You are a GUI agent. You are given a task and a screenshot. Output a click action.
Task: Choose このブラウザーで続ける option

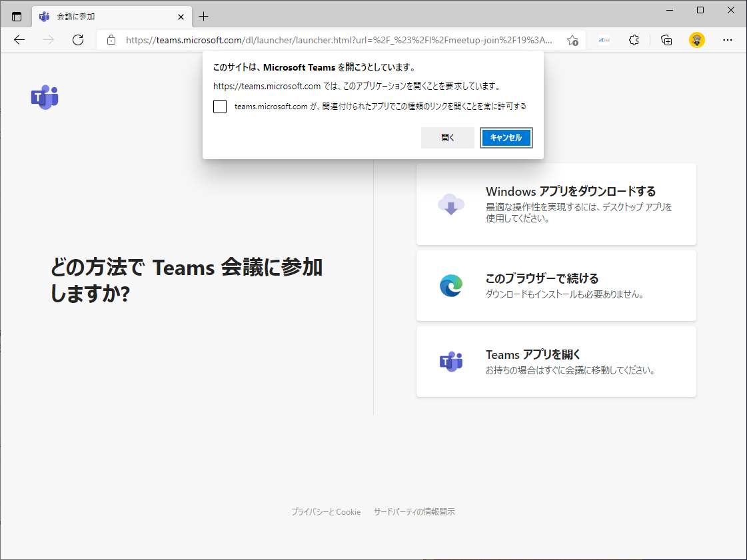tap(556, 286)
